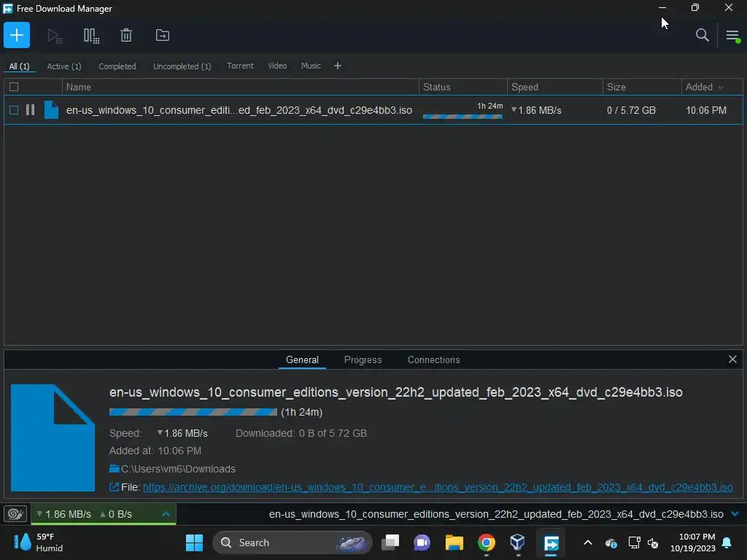Click the large file thumbnail in details panel

coord(53,437)
